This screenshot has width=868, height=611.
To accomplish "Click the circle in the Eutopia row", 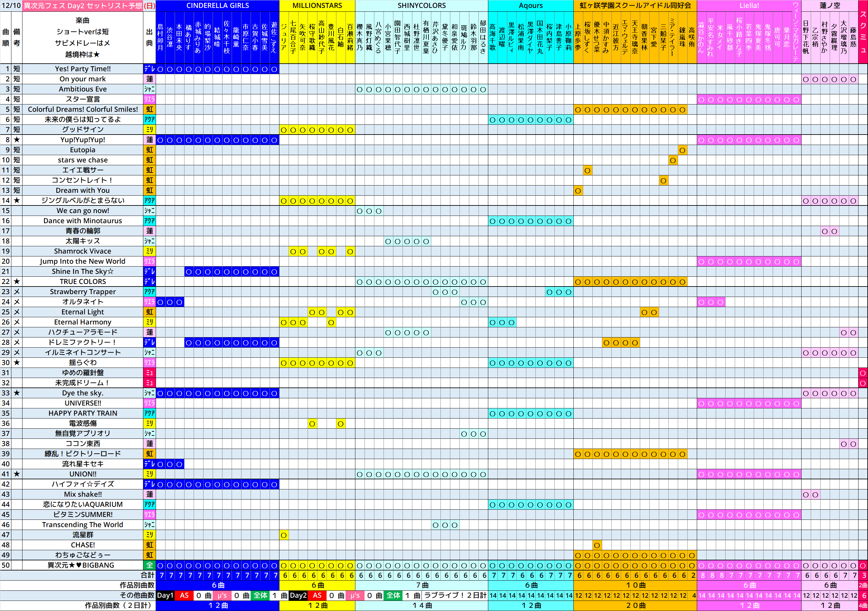I will point(682,150).
